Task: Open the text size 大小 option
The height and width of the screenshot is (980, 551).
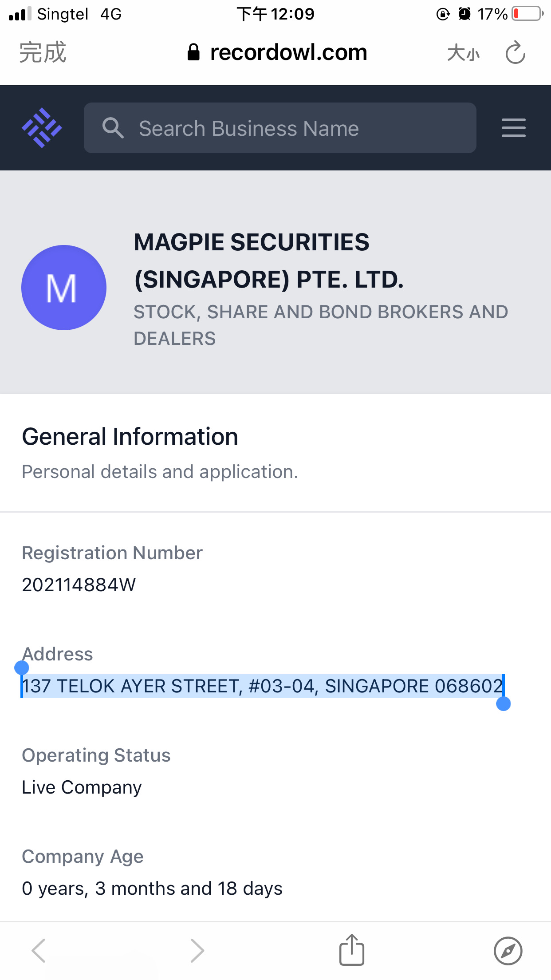Action: click(463, 53)
